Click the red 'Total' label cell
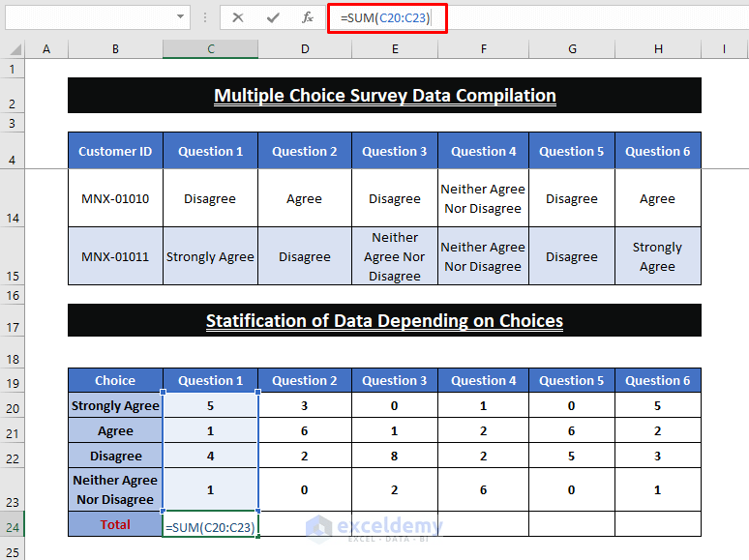The height and width of the screenshot is (560, 749). pos(115,524)
